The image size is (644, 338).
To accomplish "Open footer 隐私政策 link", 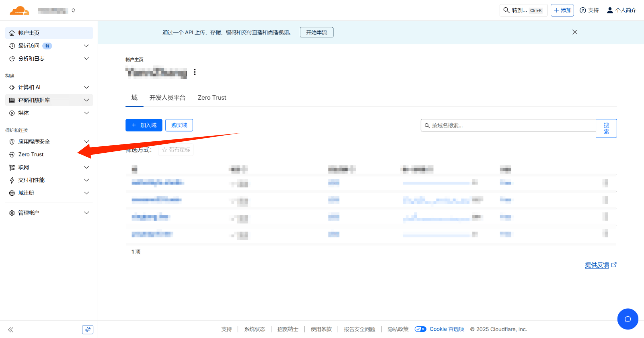I will (398, 329).
